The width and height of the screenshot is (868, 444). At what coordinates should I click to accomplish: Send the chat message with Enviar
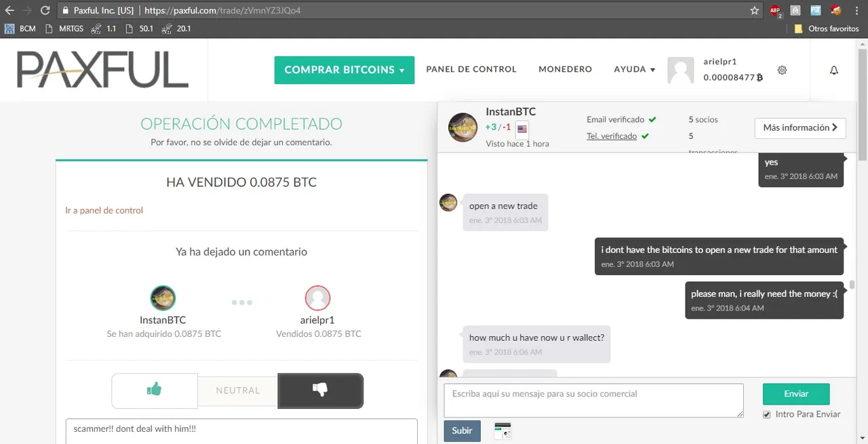(796, 394)
